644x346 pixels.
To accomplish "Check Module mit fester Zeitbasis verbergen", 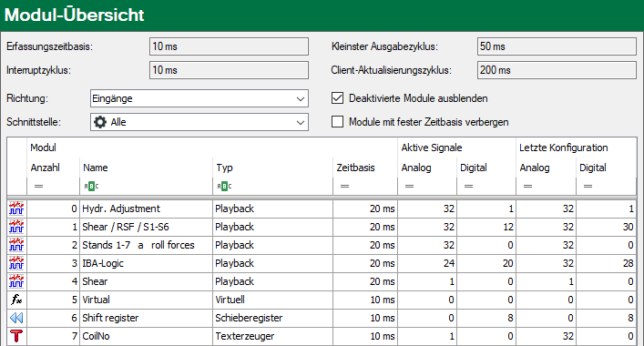I will tap(337, 122).
